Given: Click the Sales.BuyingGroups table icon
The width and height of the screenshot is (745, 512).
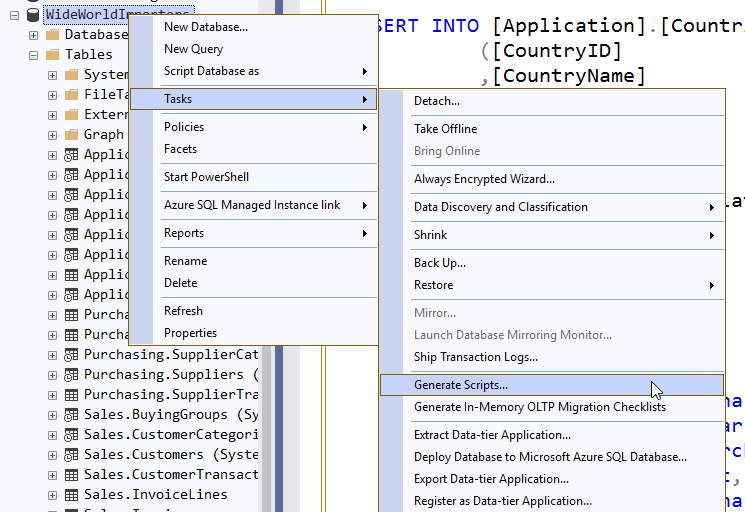Looking at the screenshot, I should (71, 415).
